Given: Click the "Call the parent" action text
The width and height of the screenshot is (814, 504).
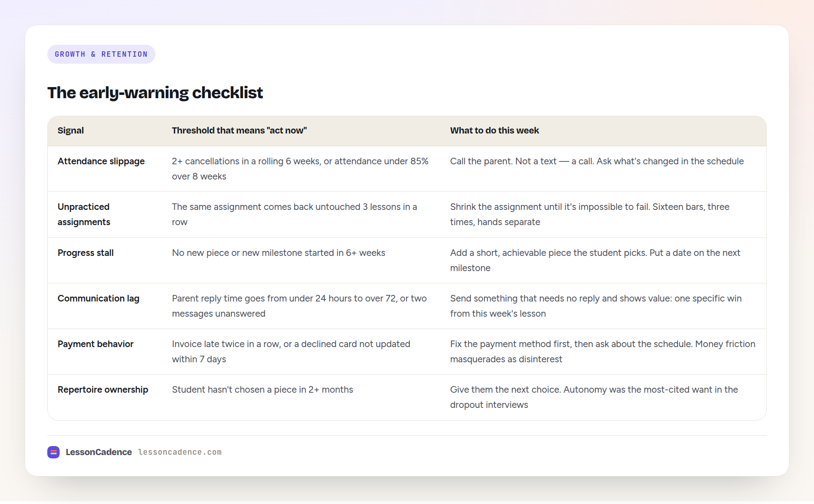Looking at the screenshot, I should [x=597, y=161].
